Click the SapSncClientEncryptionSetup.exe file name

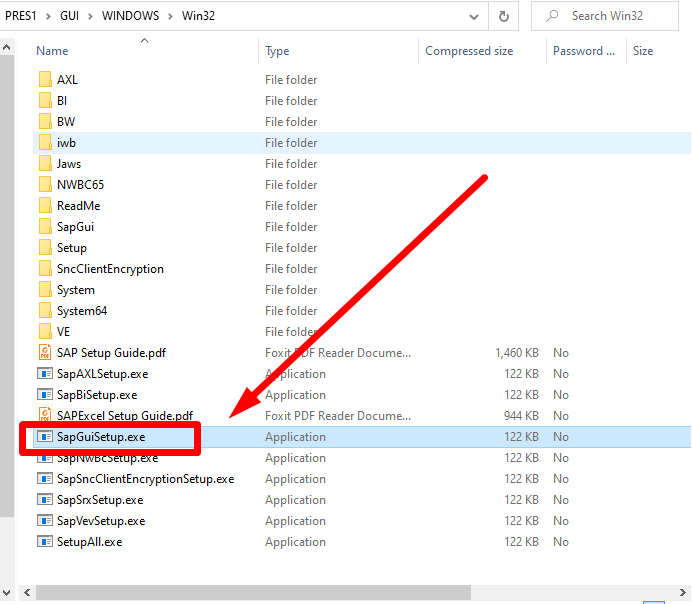tap(146, 479)
